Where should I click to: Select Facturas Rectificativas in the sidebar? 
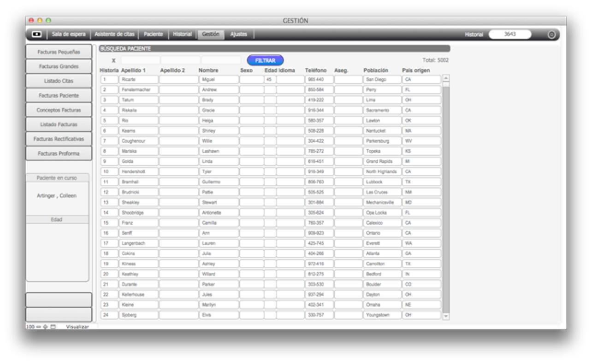coord(59,139)
